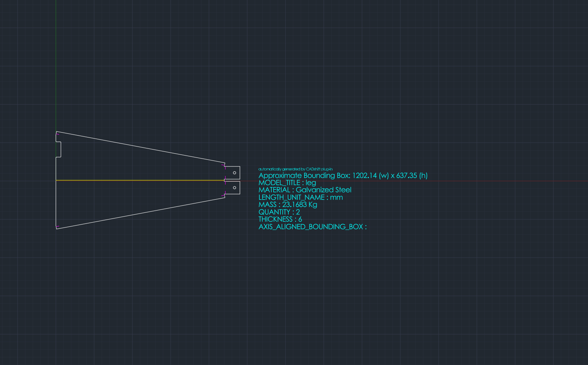The width and height of the screenshot is (588, 365).
Task: Select the yellow center bend line
Action: click(x=139, y=180)
